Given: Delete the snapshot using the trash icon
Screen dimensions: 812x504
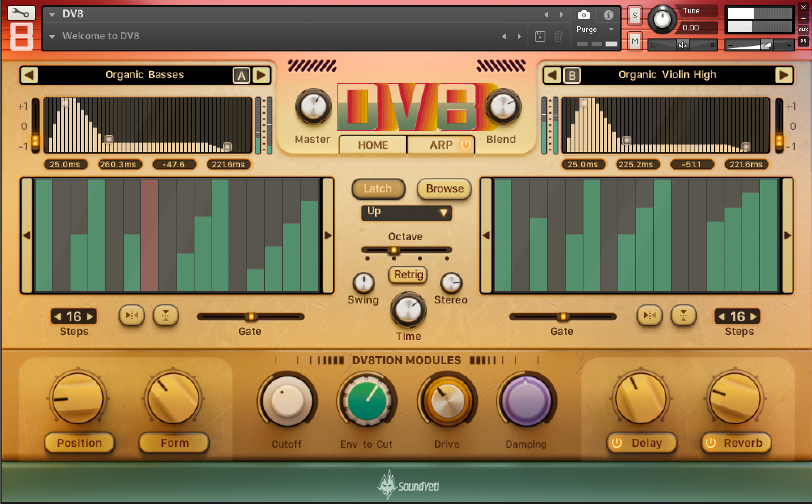Looking at the screenshot, I should pos(559,36).
